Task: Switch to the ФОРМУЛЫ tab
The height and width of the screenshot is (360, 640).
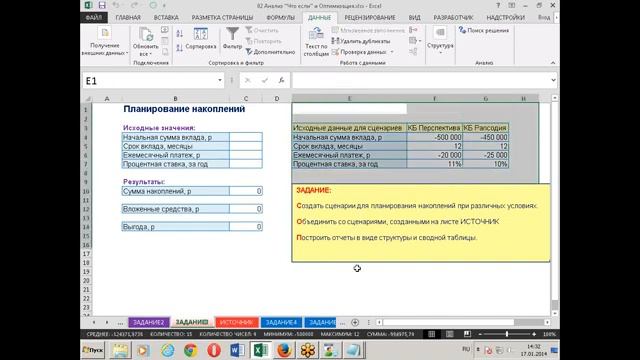Action: [x=280, y=18]
